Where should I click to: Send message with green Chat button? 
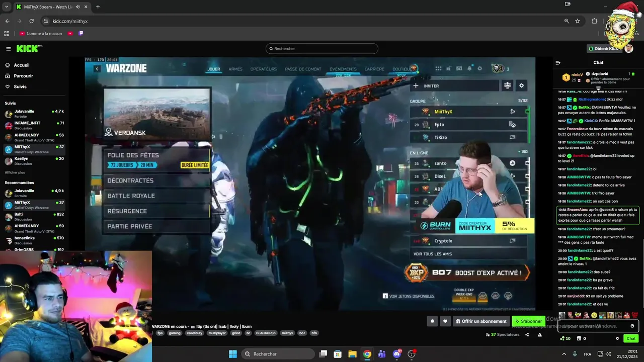pos(631,338)
